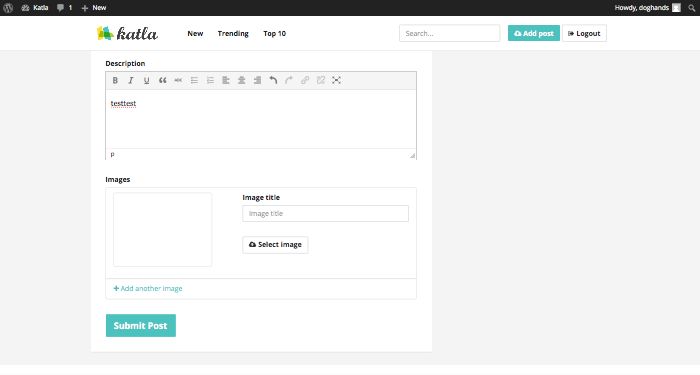Go to the Katla logo homepage
Image resolution: width=700 pixels, height=375 pixels.
coord(127,33)
